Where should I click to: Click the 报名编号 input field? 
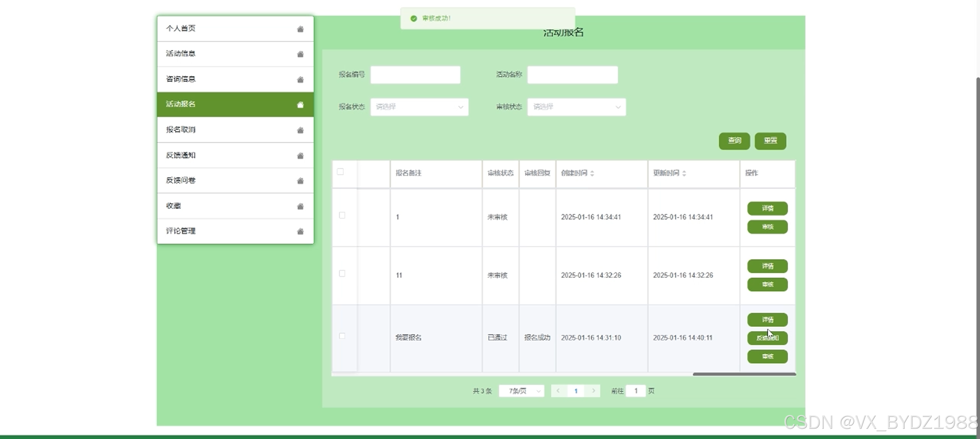coord(415,75)
